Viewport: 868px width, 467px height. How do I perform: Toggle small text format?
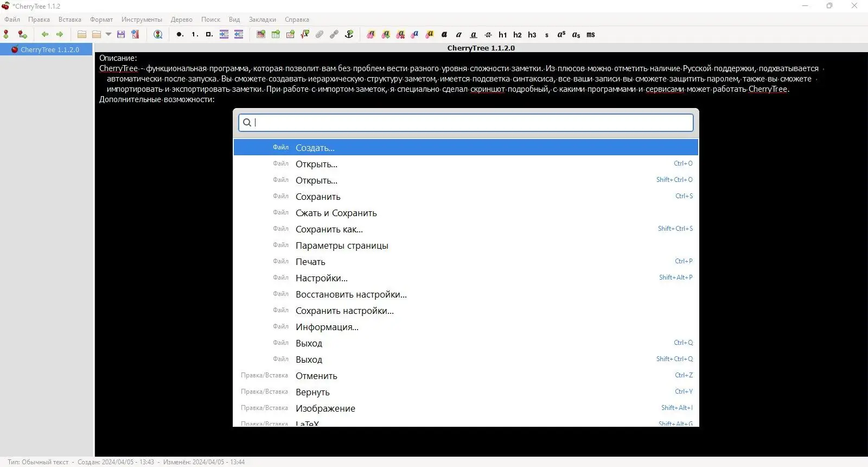coord(547,34)
